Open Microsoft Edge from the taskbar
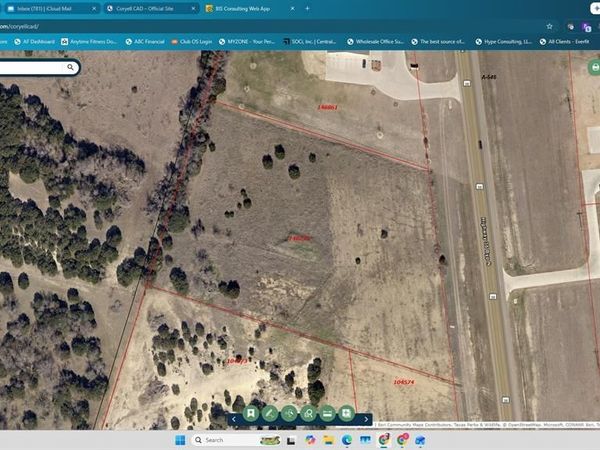 point(347,440)
